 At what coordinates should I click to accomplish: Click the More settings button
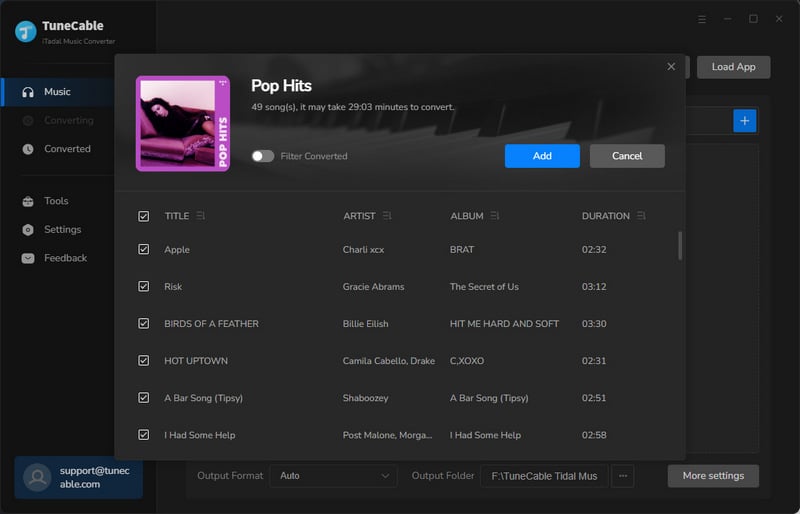(x=713, y=476)
